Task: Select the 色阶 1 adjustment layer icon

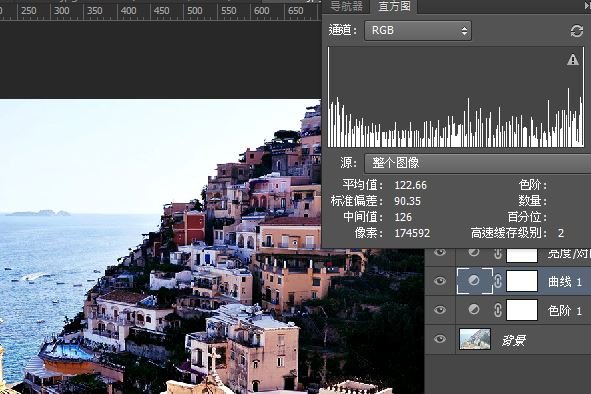Action: tap(474, 310)
